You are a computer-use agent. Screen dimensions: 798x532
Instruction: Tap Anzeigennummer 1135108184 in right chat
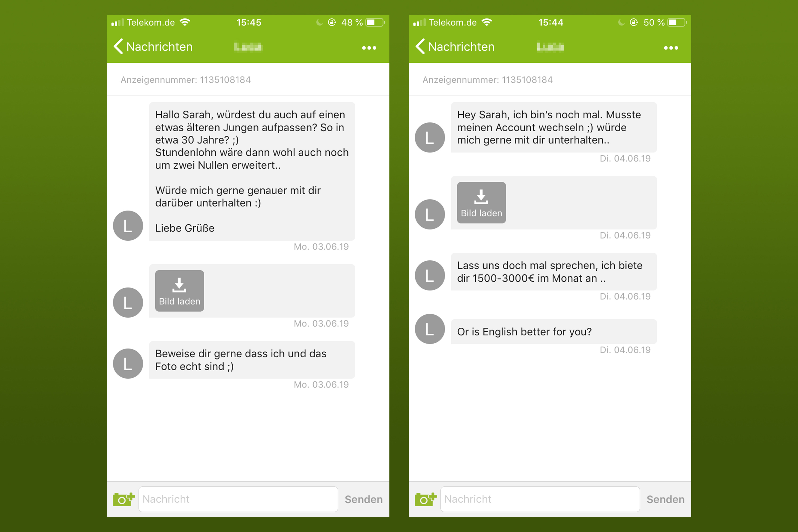pos(487,80)
